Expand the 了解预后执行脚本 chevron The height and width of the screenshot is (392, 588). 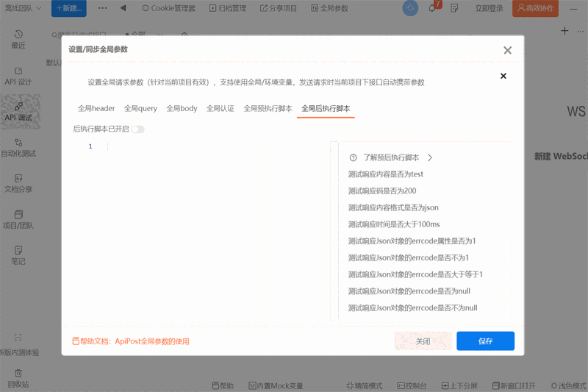[x=430, y=157]
